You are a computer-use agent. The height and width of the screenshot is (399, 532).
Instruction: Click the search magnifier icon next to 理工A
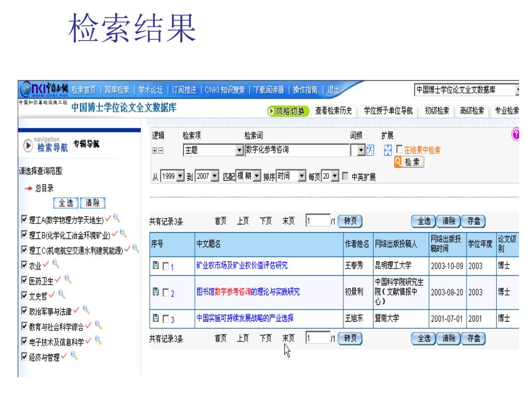116,218
